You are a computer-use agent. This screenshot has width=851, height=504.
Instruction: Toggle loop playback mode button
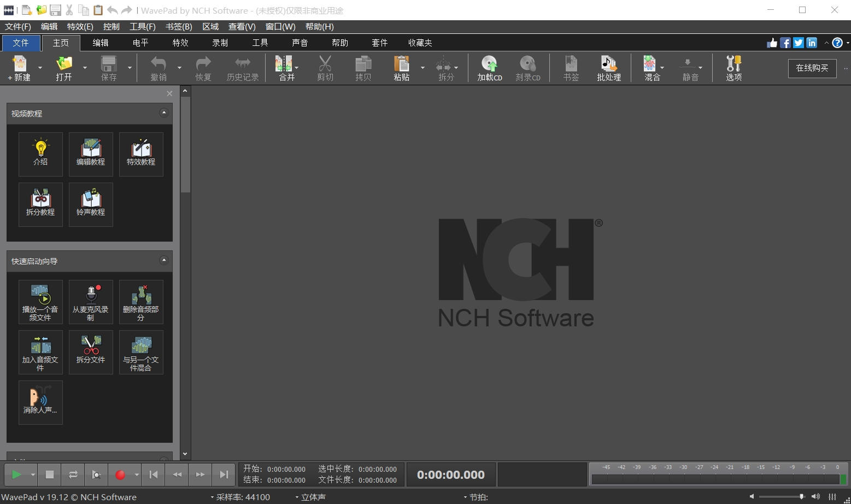point(73,474)
